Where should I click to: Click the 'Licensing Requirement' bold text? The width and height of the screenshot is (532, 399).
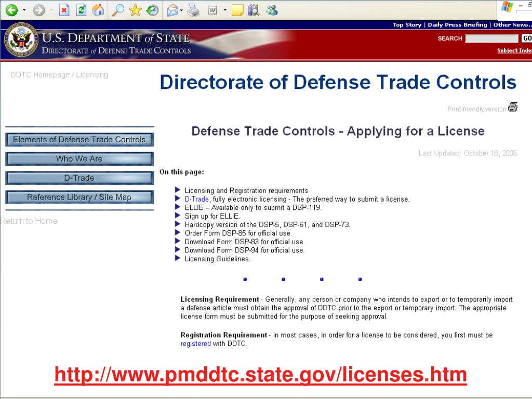(x=220, y=299)
